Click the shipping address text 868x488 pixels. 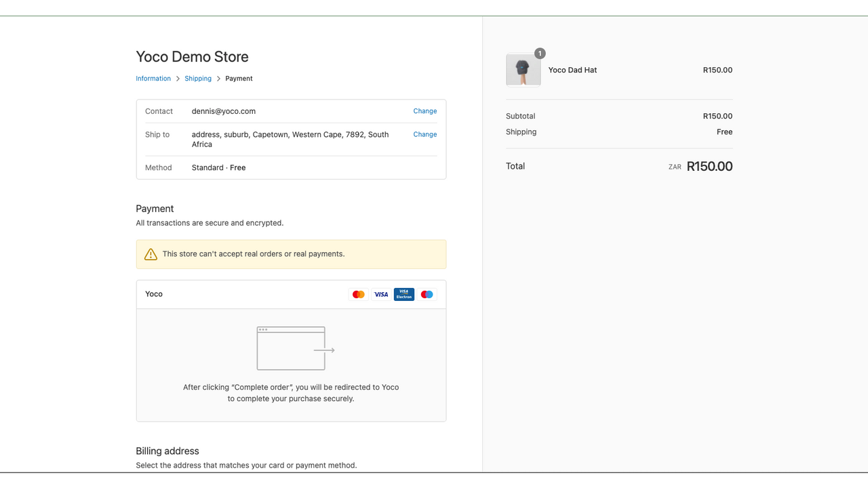coord(290,140)
